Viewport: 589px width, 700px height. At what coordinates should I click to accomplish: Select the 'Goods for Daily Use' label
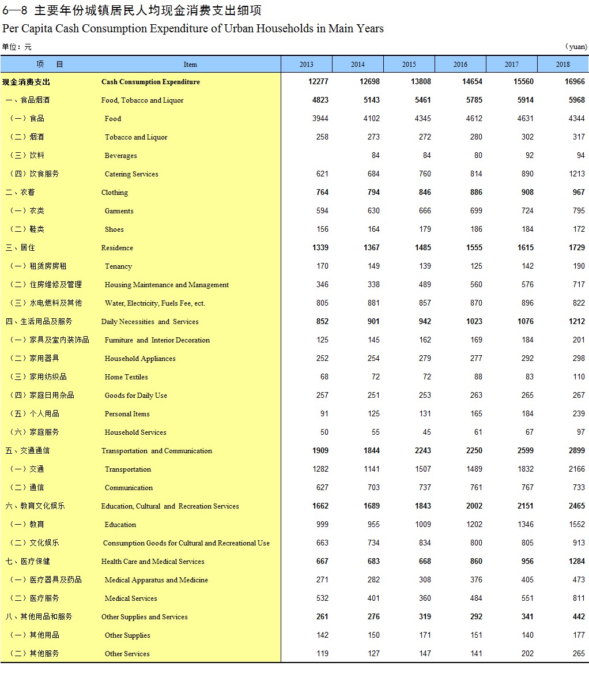136,396
